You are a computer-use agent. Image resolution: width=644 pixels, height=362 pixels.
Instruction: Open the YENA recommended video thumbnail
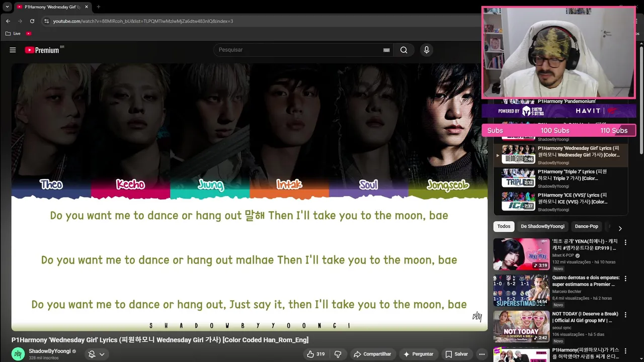pos(521,254)
